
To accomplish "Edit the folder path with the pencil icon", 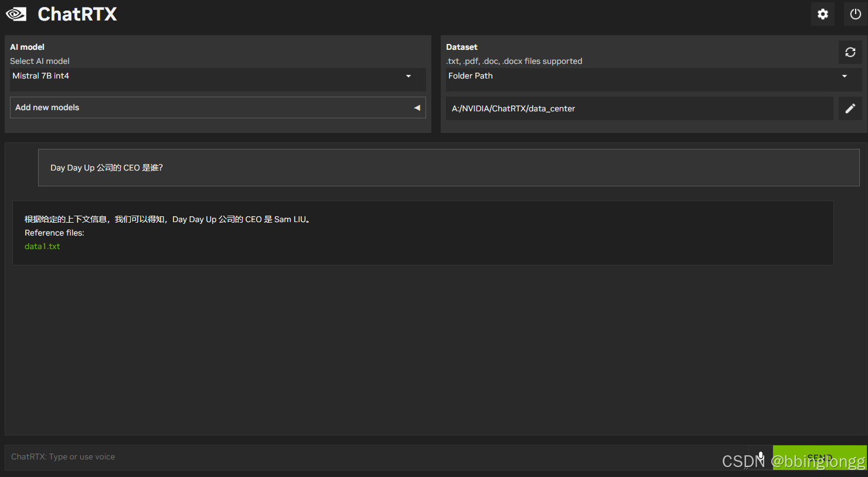I will tap(850, 108).
